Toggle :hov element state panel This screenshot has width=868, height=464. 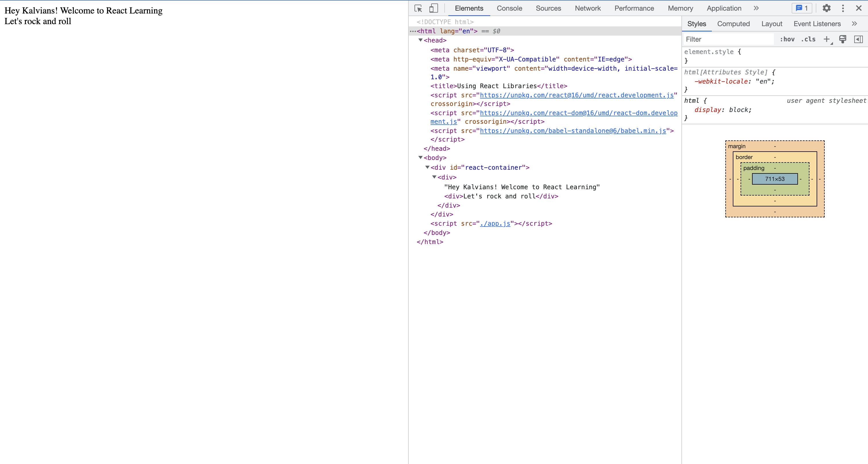(787, 39)
